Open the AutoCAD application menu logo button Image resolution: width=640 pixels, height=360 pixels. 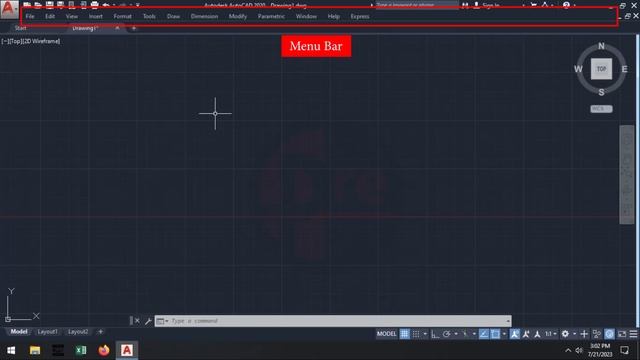pos(9,9)
